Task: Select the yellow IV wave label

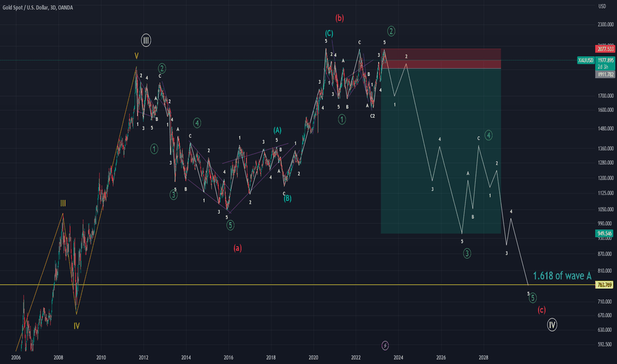Action: coord(76,326)
